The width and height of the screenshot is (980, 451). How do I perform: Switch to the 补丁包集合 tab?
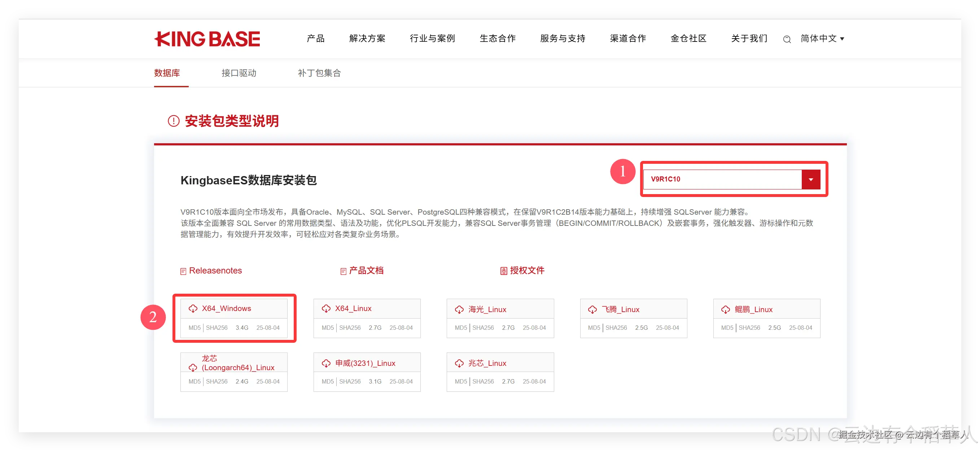(x=319, y=73)
